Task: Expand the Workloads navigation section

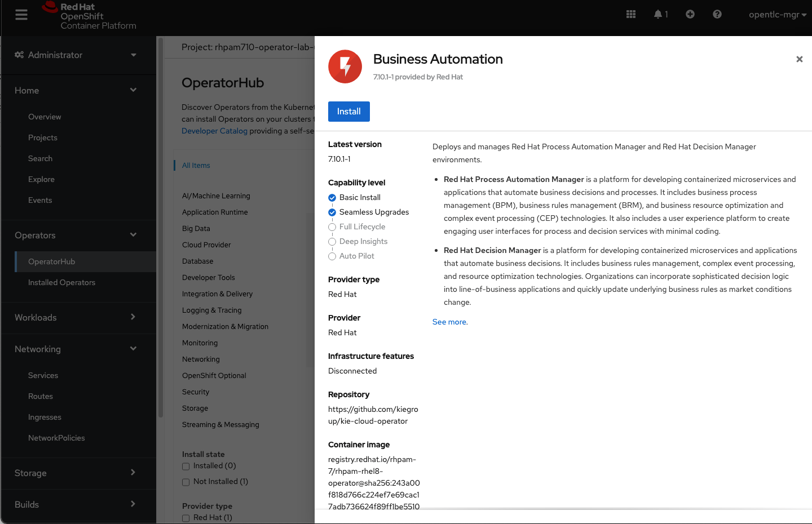Action: (78, 317)
